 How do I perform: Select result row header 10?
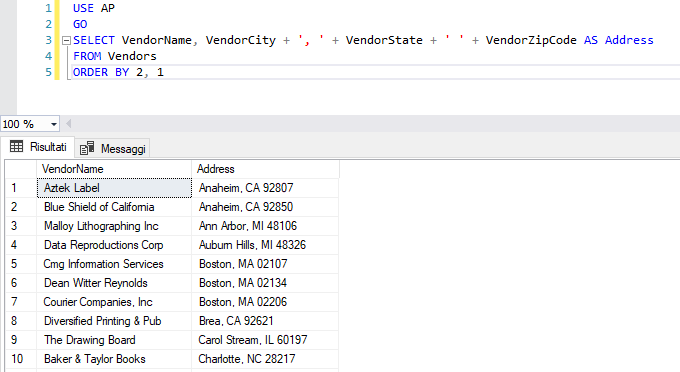tap(21, 359)
